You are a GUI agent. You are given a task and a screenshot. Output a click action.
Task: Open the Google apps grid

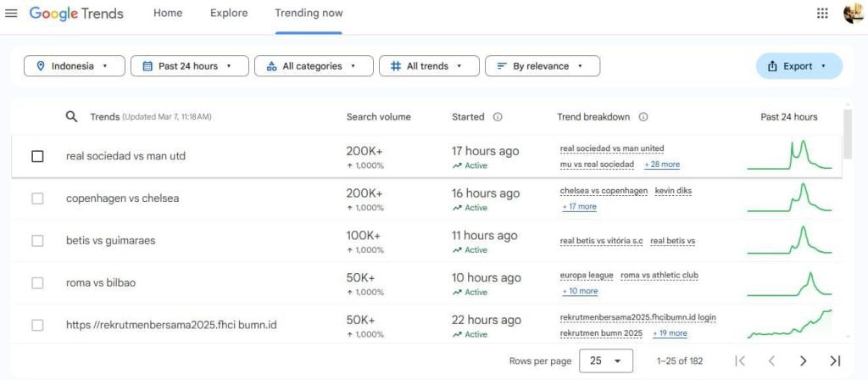tap(822, 14)
